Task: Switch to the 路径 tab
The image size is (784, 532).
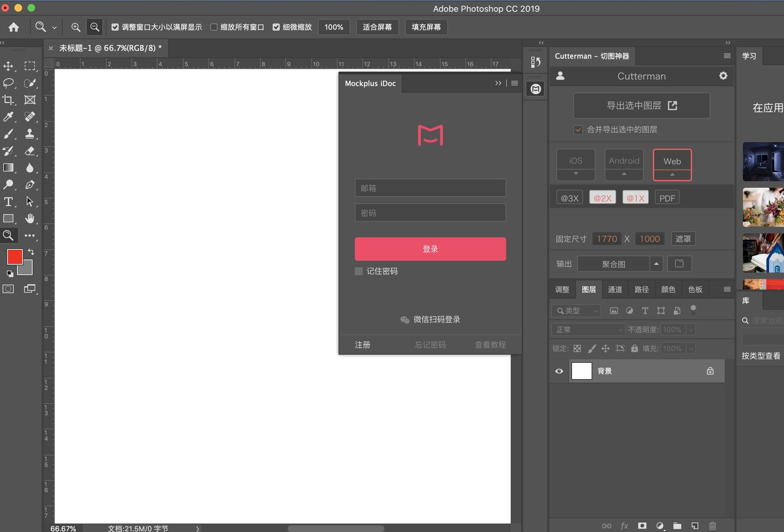Action: coord(641,289)
